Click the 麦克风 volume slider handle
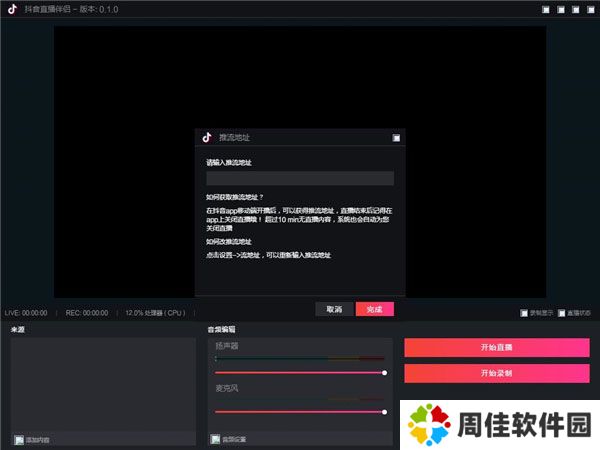The image size is (600, 450). [384, 411]
